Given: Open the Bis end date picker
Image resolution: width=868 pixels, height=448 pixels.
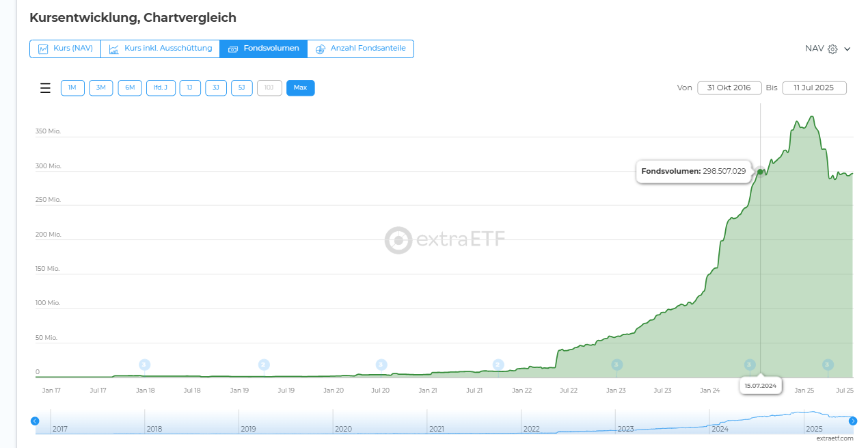Looking at the screenshot, I should tap(814, 88).
